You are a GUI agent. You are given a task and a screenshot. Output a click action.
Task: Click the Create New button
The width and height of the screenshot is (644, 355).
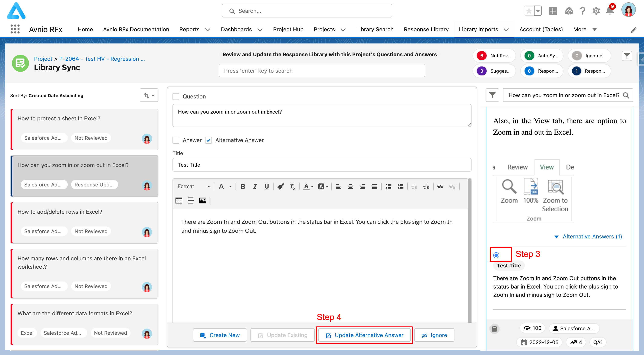pyautogui.click(x=220, y=335)
